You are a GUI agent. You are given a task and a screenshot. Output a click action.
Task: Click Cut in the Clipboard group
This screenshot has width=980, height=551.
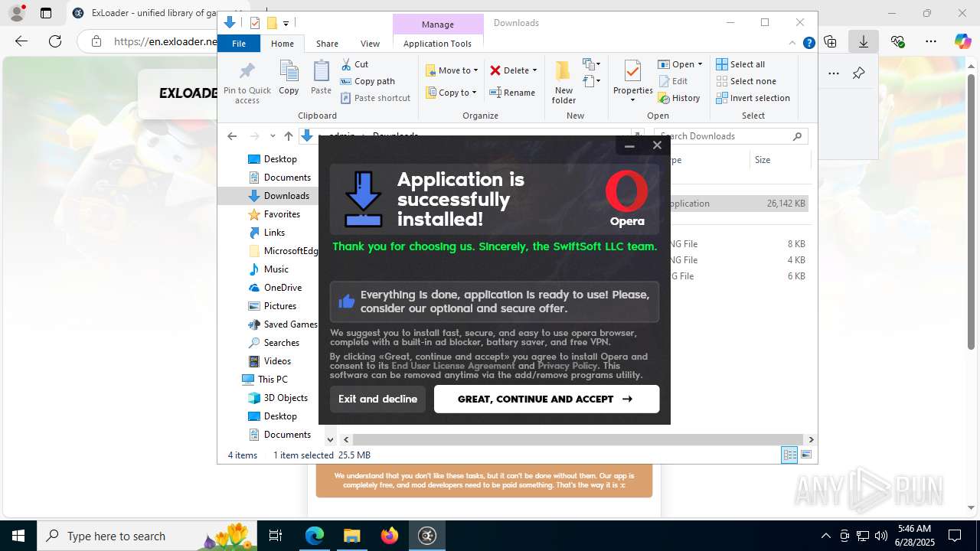354,64
